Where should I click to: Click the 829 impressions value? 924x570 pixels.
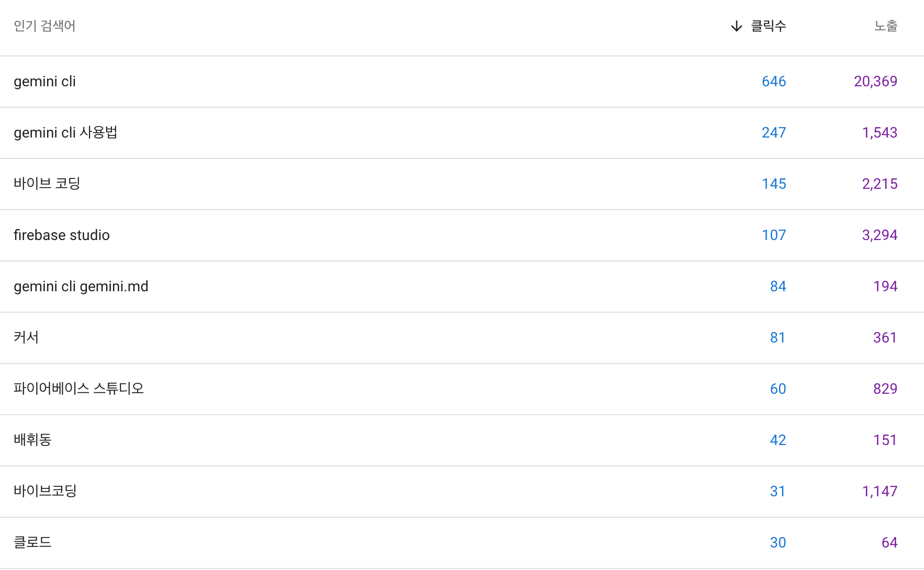coord(885,389)
